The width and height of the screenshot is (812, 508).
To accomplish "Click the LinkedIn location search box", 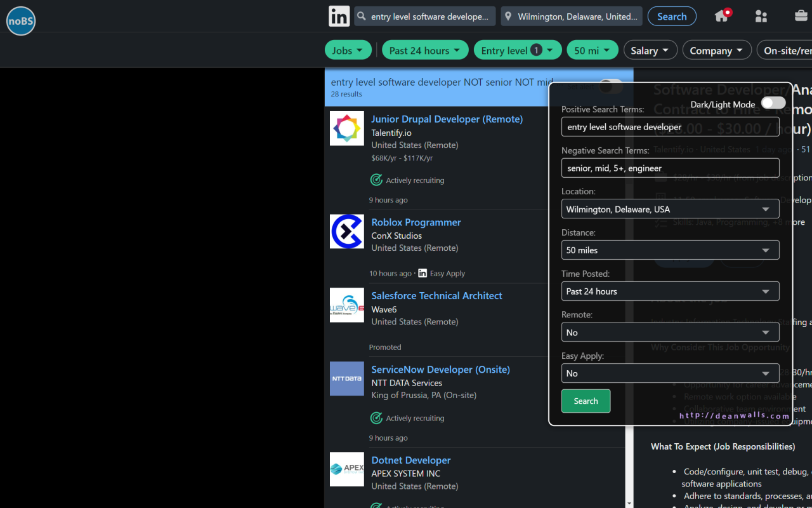I will 572,17.
